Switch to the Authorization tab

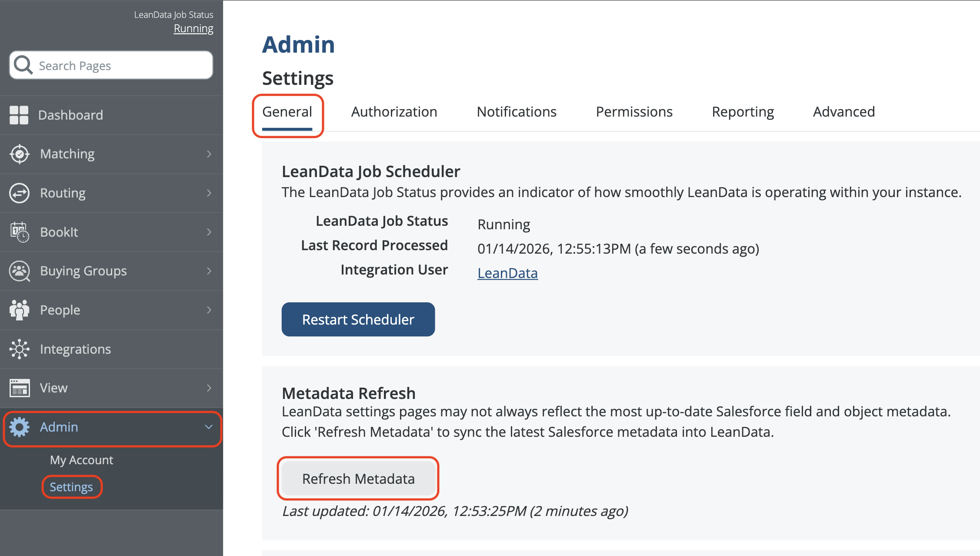[394, 112]
